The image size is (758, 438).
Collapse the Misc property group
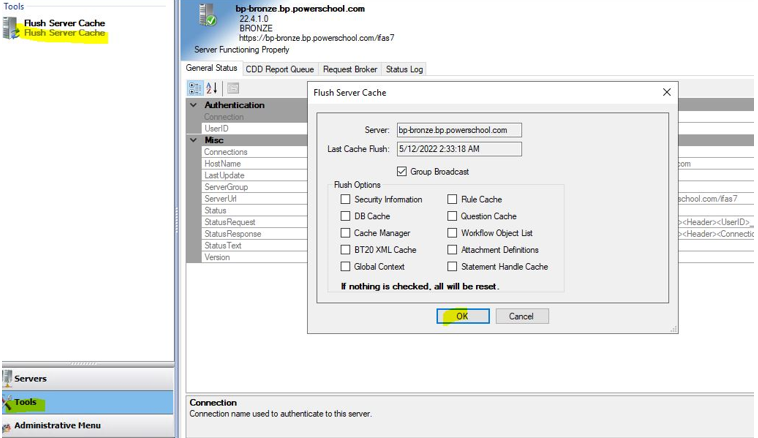tap(194, 140)
